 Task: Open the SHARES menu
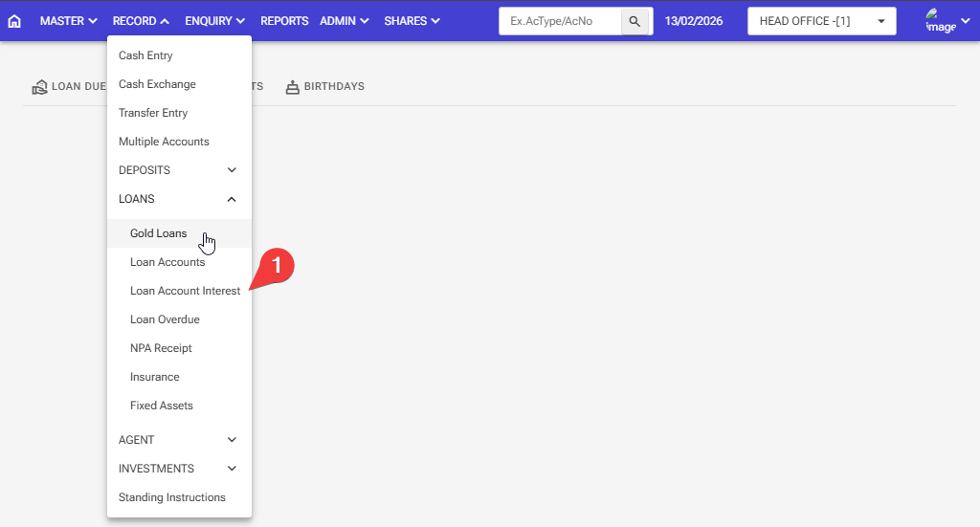412,21
